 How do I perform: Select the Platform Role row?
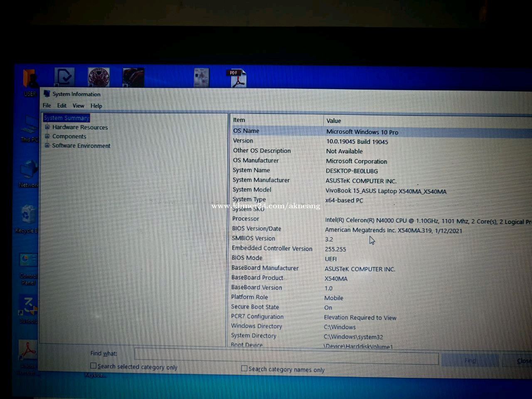pos(382,298)
